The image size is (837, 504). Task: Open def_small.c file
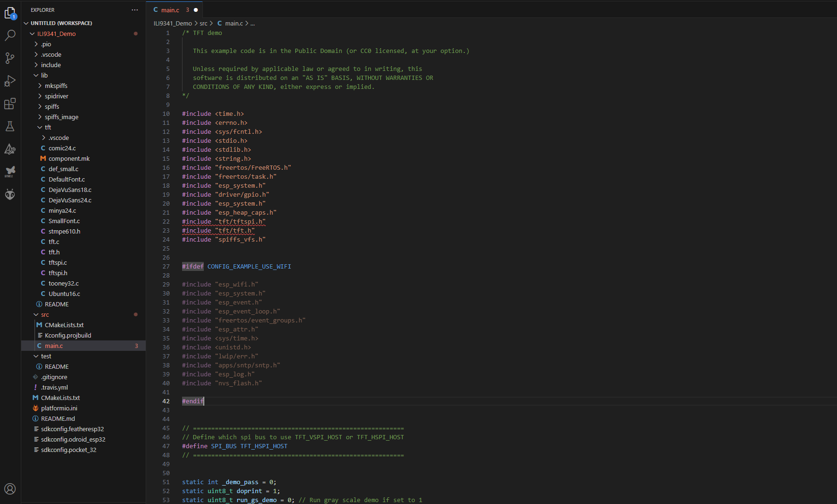(83, 169)
